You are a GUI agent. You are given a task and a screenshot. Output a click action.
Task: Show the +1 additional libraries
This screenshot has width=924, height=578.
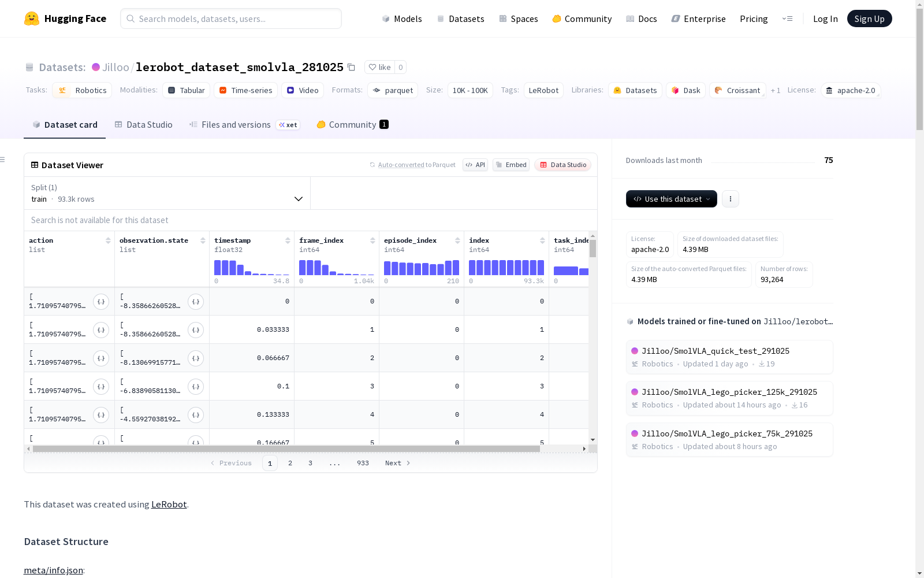coord(776,90)
